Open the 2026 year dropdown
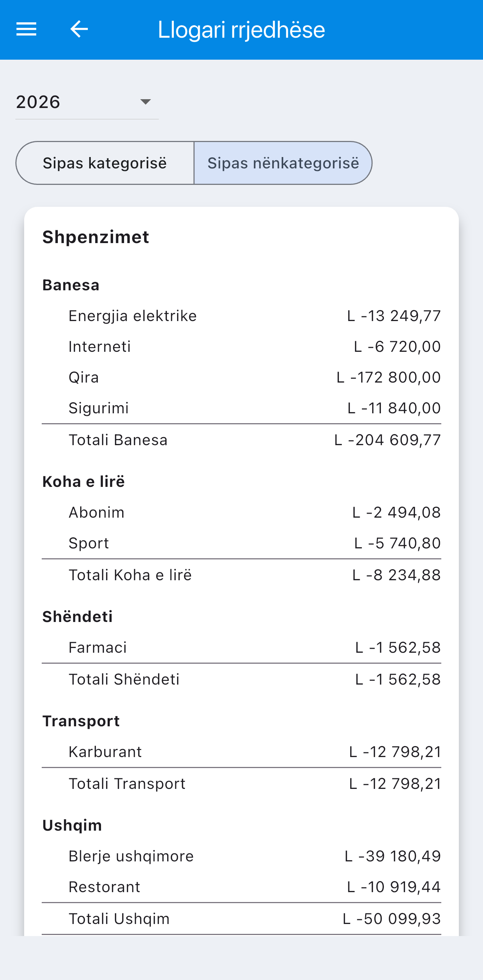The height and width of the screenshot is (980, 483). pos(87,102)
